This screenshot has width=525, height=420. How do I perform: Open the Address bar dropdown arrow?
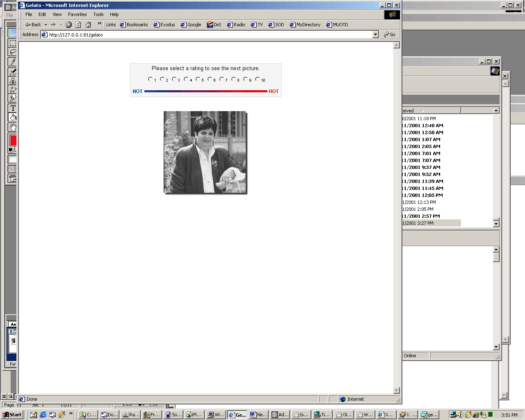(x=375, y=35)
